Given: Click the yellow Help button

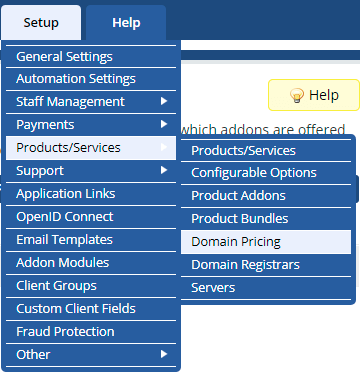Looking at the screenshot, I should tap(314, 95).
